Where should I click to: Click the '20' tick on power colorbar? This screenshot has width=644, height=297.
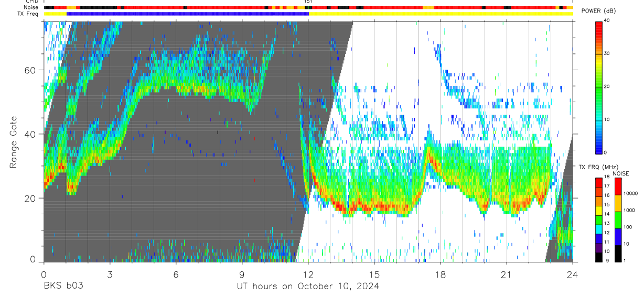pos(607,87)
